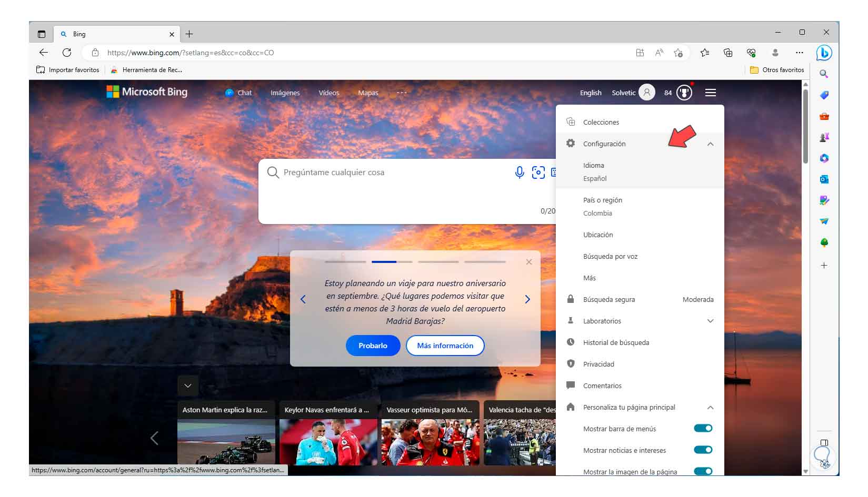Screen dimensions: 868x497
Task: Open Edge Collections toolbar icon
Action: pyautogui.click(x=728, y=53)
